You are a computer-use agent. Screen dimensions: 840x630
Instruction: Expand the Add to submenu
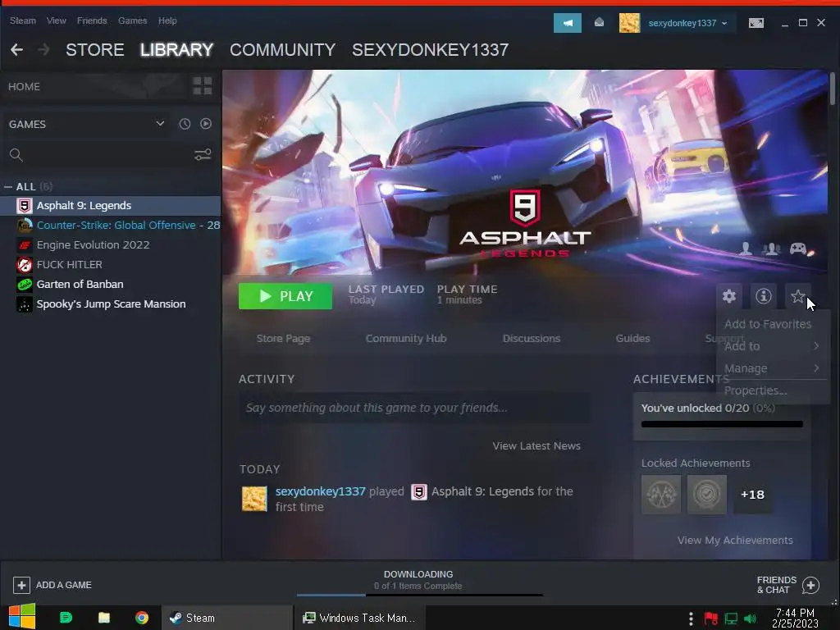click(x=771, y=346)
